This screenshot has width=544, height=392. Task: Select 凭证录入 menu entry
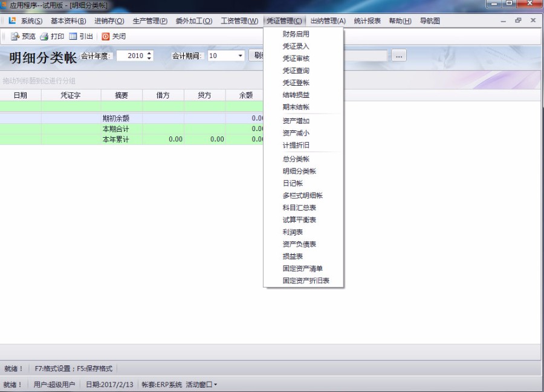[x=303, y=46]
